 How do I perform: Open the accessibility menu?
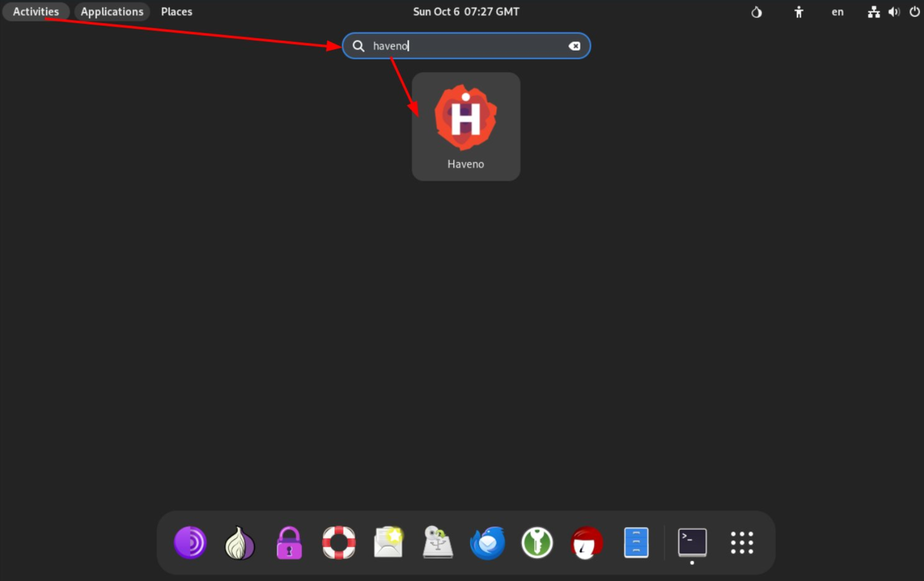point(798,12)
